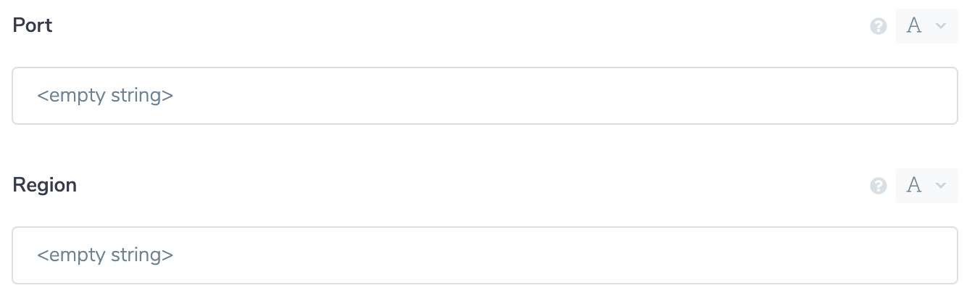Focus the Region box showing <empty string>
Image resolution: width=980 pixels, height=296 pixels.
(484, 255)
